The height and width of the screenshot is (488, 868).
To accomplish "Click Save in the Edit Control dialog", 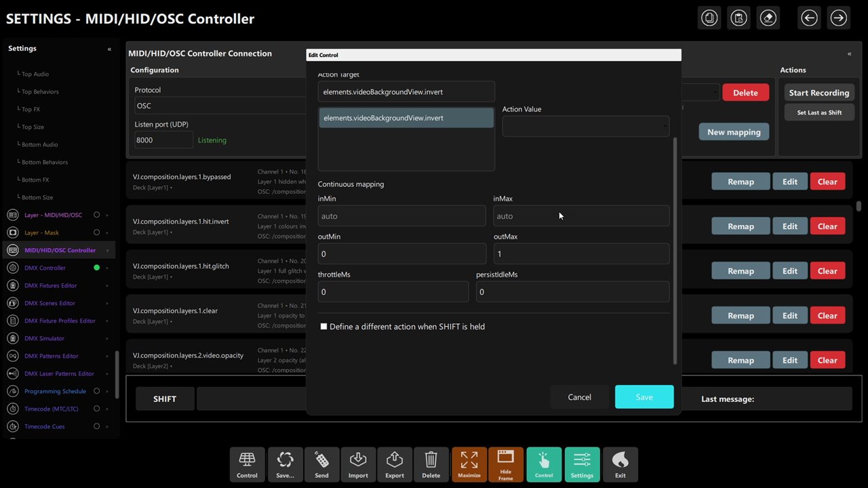I will (644, 397).
